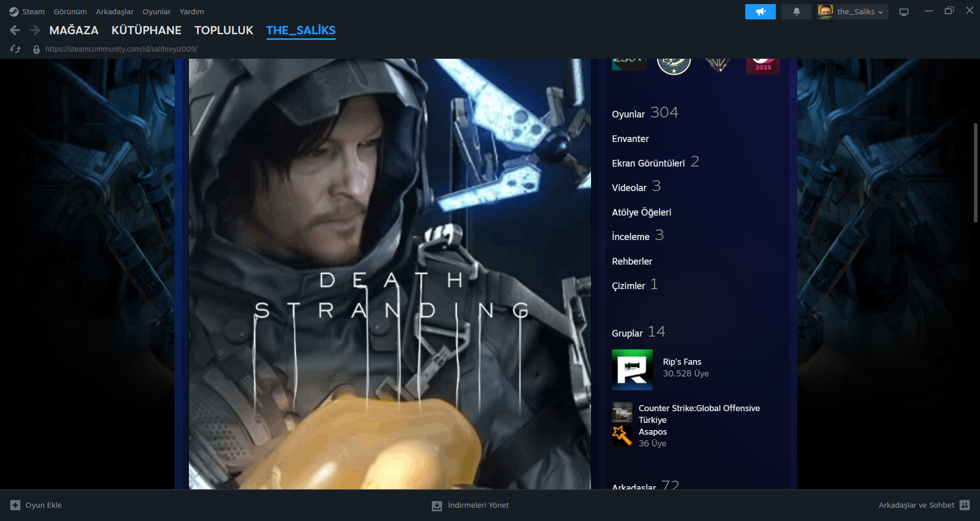Click the Oyun Ekle button
Screen dimensions: 980x521
pyautogui.click(x=36, y=505)
